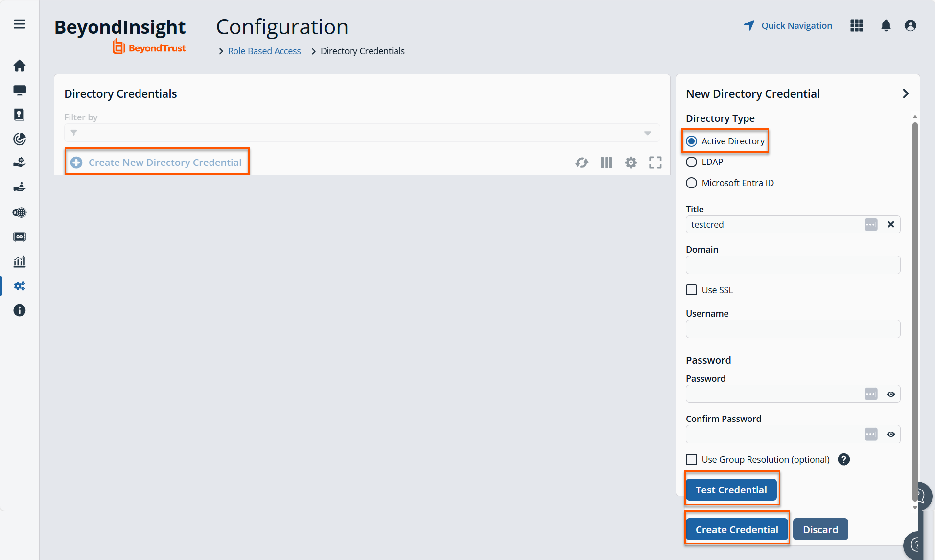This screenshot has width=935, height=560.
Task: Open the info About sidebar icon
Action: (x=20, y=310)
